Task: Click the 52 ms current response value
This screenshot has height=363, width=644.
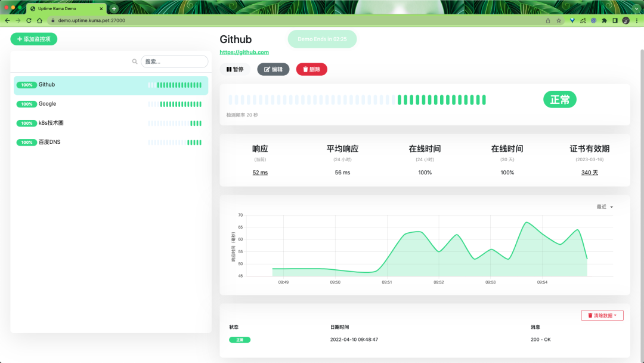Action: tap(260, 173)
